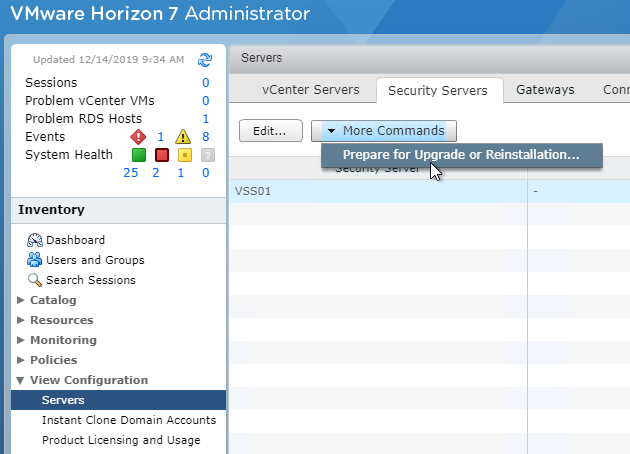Open Instant Clone Domain Accounts
Image resolution: width=630 pixels, height=454 pixels.
pos(129,420)
